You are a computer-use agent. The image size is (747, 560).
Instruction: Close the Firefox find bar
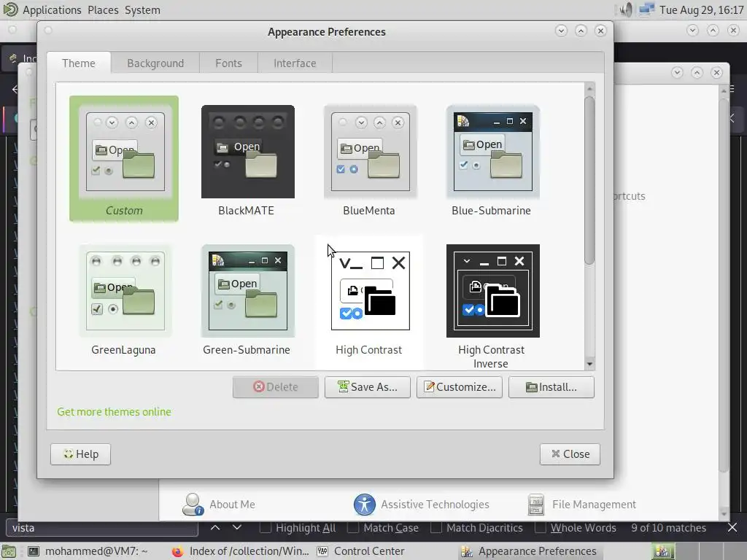click(x=732, y=528)
